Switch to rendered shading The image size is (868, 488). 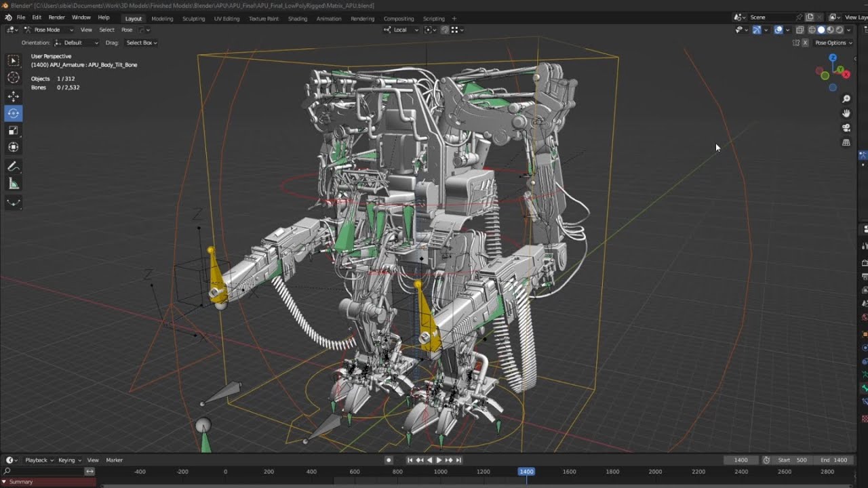[840, 30]
